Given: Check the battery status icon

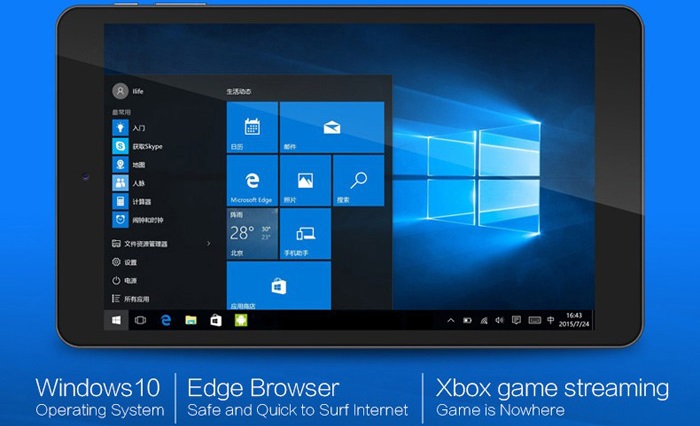Looking at the screenshot, I should pos(467,320).
